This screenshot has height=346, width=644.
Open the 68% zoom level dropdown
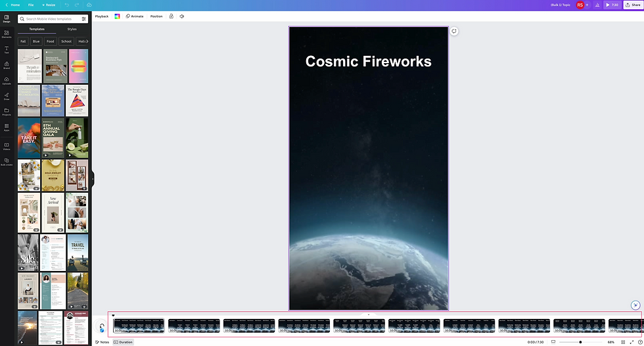coord(610,342)
